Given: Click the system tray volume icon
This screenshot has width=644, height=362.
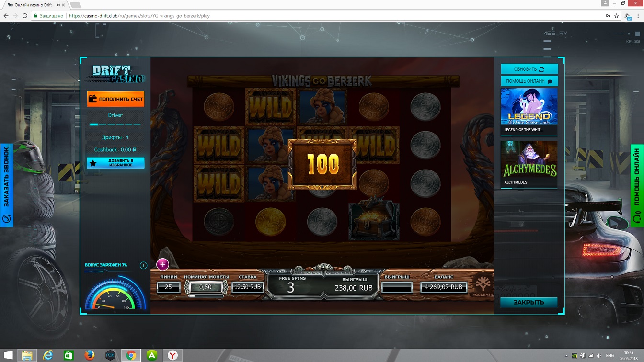Looking at the screenshot, I should point(598,356).
